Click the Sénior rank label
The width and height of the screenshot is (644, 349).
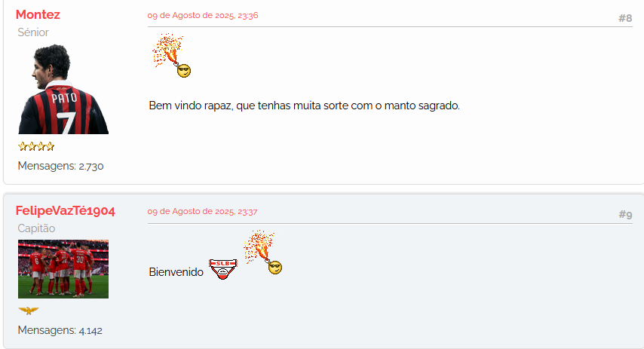click(33, 32)
